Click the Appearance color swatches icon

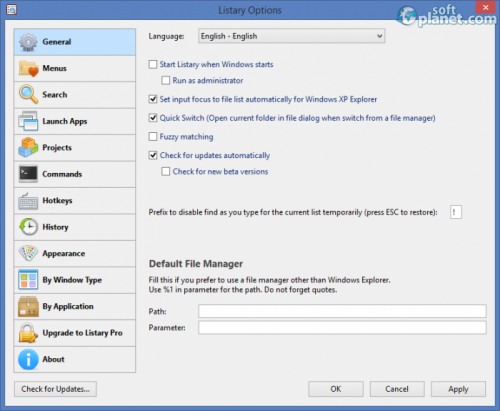click(x=28, y=253)
